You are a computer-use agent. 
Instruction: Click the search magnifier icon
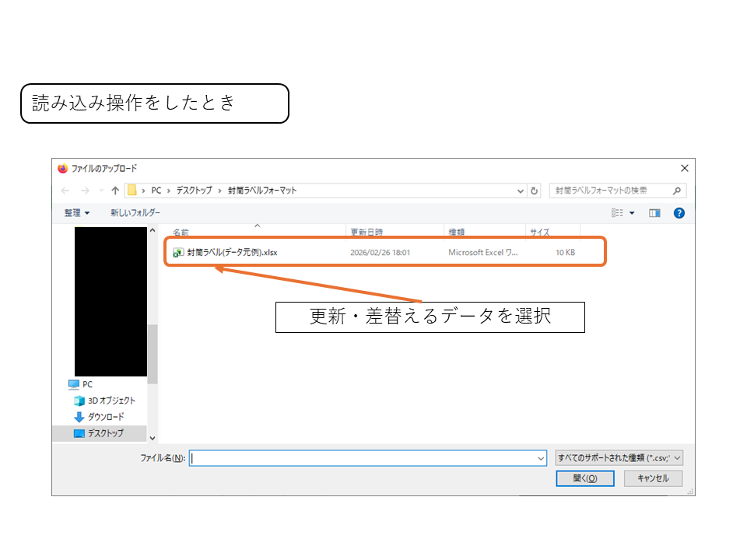tap(677, 191)
